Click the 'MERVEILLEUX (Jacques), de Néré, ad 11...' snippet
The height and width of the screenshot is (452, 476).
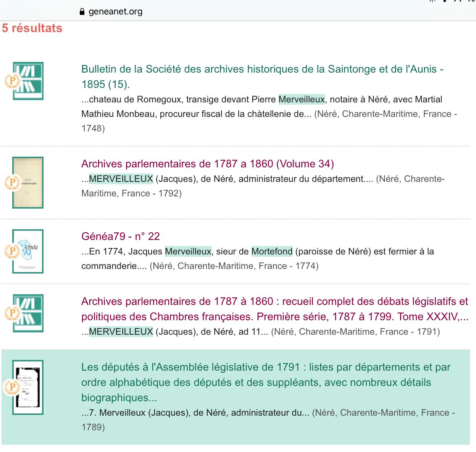point(175,332)
